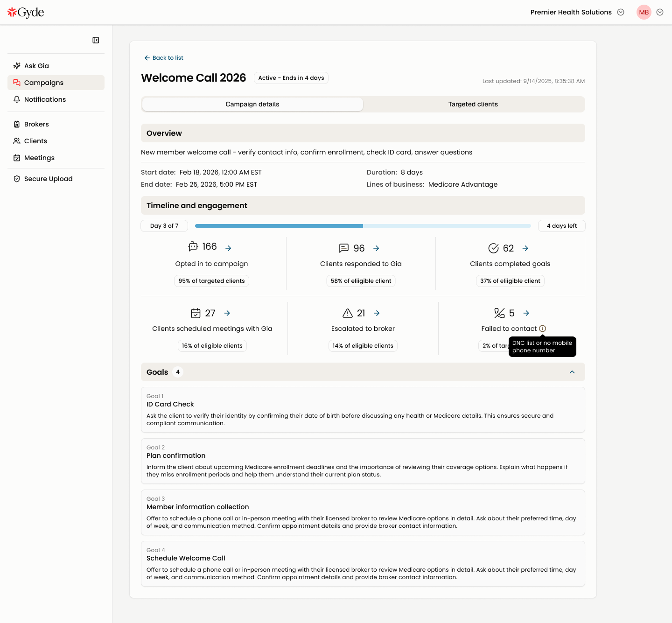Click 14% of eligible clients badge

pos(363,346)
